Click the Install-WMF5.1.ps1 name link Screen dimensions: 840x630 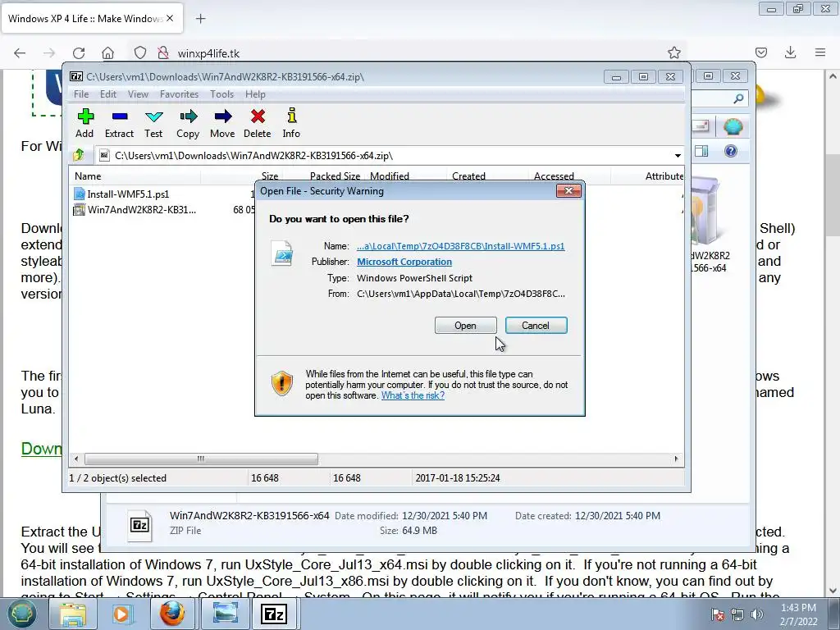pos(461,246)
